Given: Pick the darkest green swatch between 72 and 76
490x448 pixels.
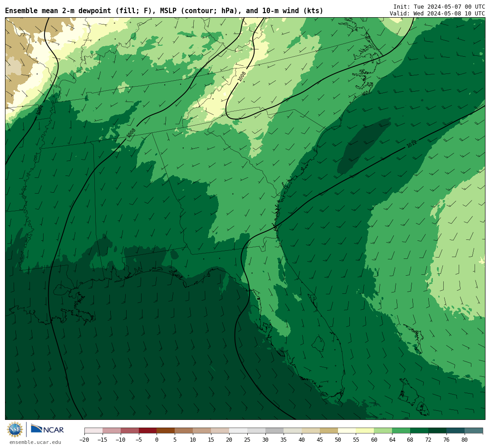Looking at the screenshot, I should point(438,431).
